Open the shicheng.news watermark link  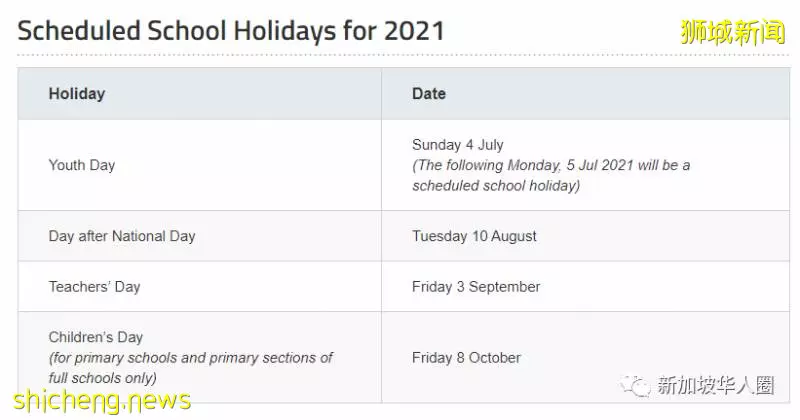click(x=102, y=401)
